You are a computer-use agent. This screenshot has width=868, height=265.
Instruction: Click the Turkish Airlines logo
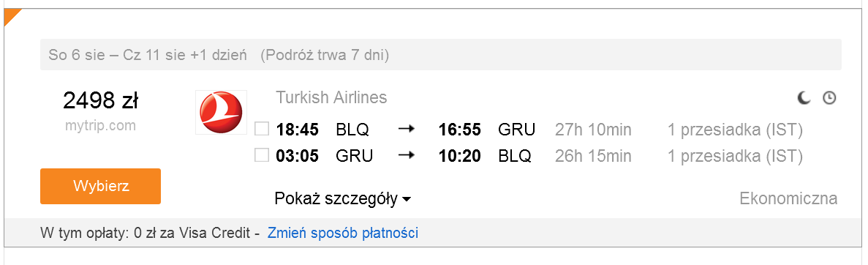(221, 113)
